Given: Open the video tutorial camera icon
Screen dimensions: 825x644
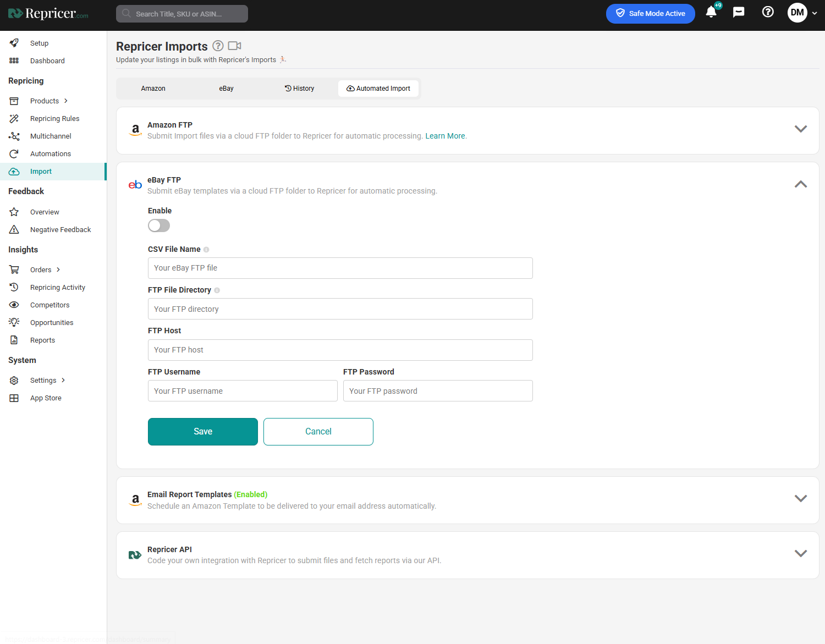Looking at the screenshot, I should (235, 46).
